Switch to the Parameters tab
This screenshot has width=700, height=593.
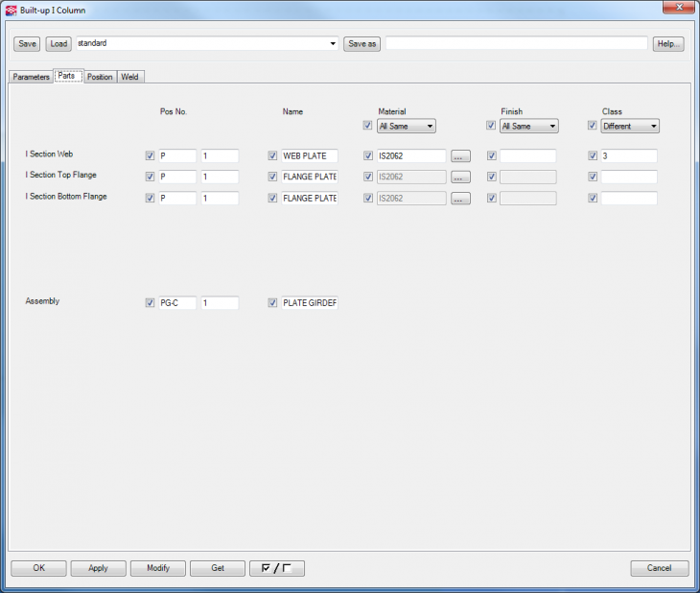tap(31, 77)
